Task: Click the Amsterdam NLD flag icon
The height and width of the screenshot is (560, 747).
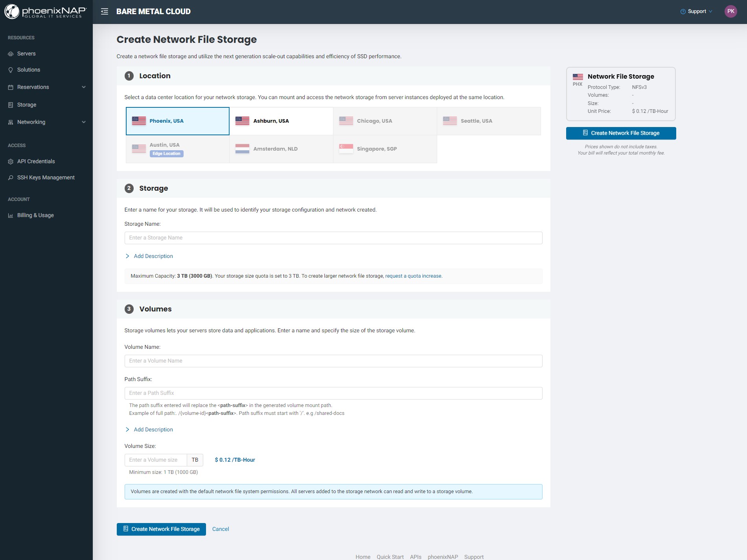Action: (242, 149)
